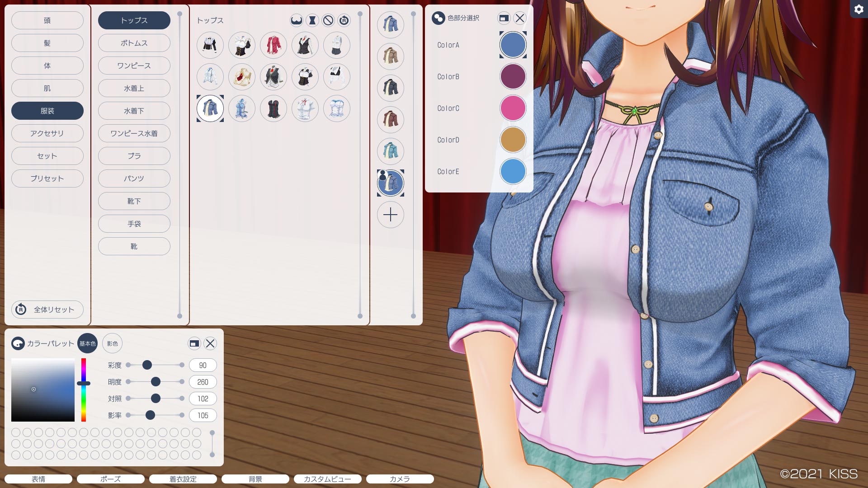
Task: Minimize the カラーパレット panel
Action: (194, 343)
